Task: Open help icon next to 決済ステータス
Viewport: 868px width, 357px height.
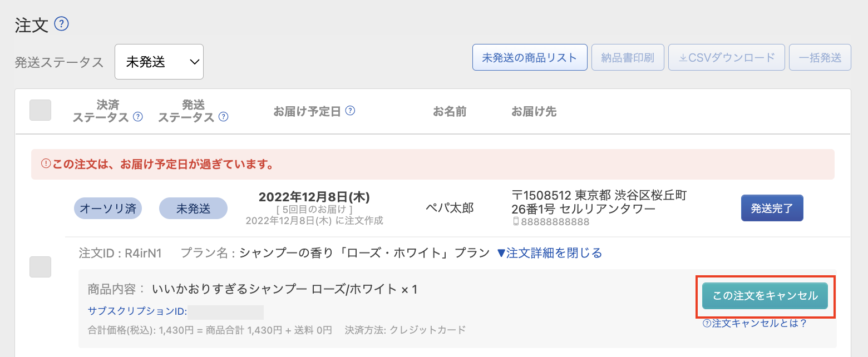Action: point(138,117)
